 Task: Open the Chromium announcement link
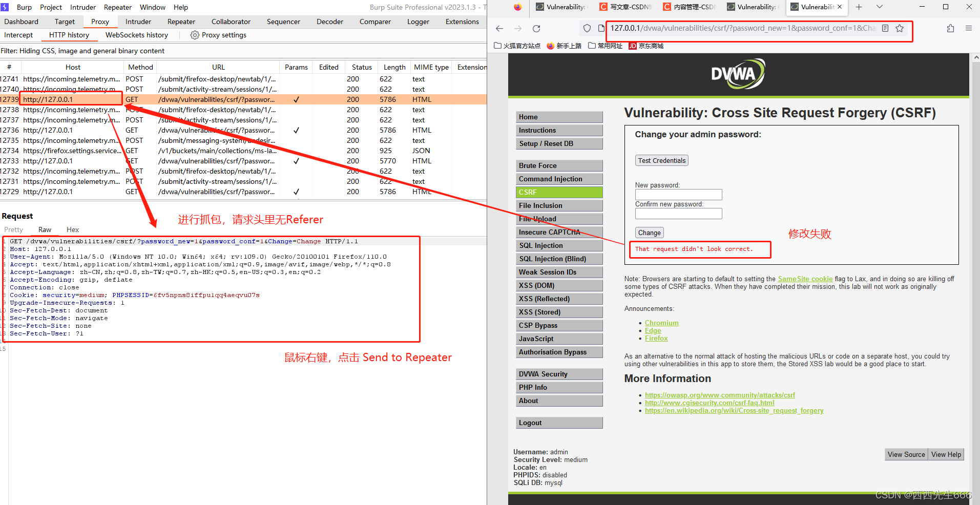(661, 323)
